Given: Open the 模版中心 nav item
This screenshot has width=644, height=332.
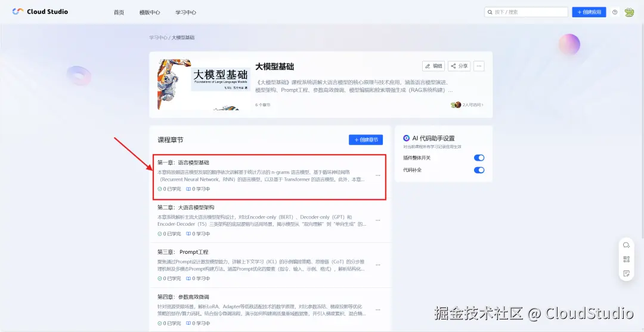Looking at the screenshot, I should click(150, 13).
